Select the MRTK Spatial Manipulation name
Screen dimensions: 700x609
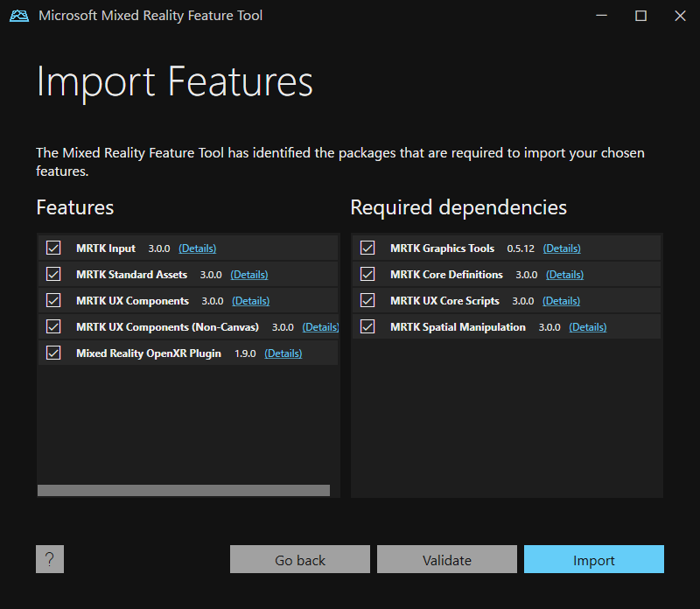tap(458, 327)
